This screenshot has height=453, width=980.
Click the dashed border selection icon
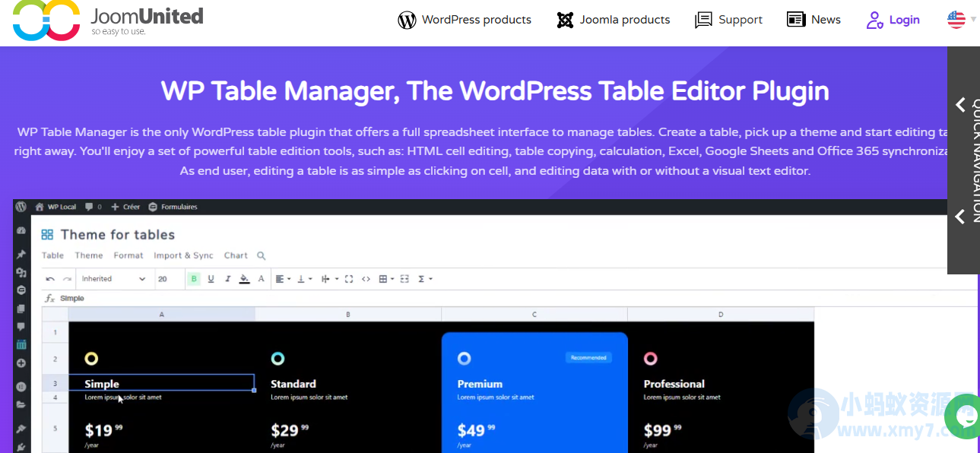click(x=404, y=279)
